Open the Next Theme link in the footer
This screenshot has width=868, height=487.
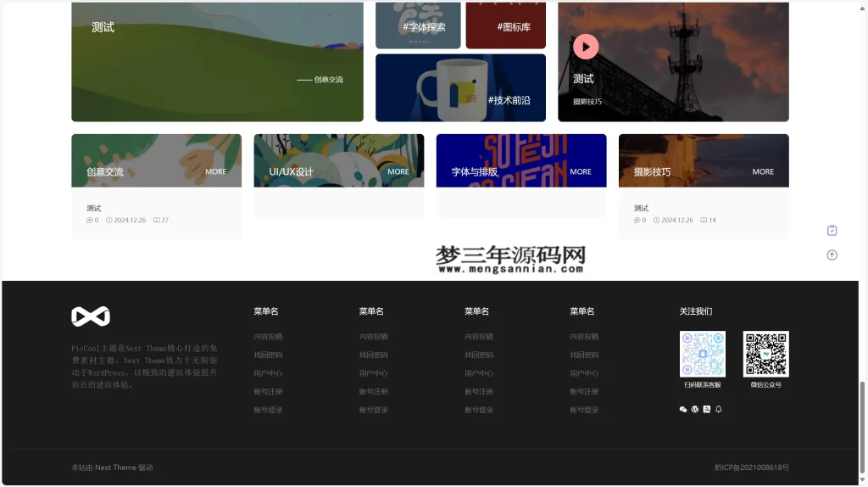click(115, 467)
